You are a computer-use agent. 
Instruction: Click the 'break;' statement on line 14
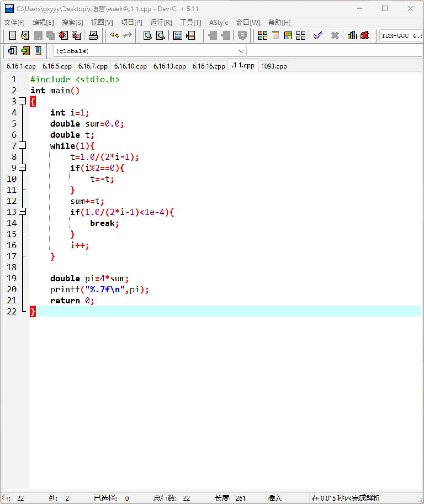(104, 223)
